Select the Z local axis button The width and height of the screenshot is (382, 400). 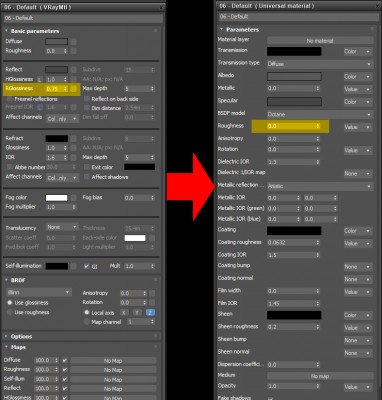coord(150,313)
